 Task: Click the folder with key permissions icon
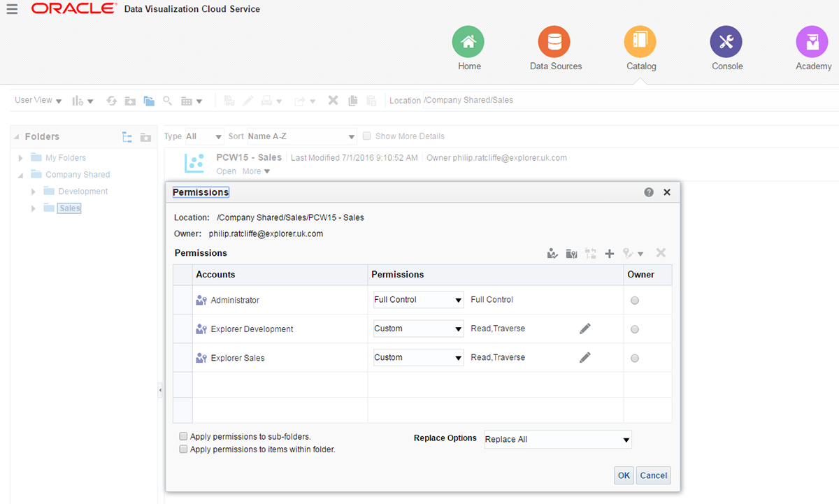click(571, 254)
